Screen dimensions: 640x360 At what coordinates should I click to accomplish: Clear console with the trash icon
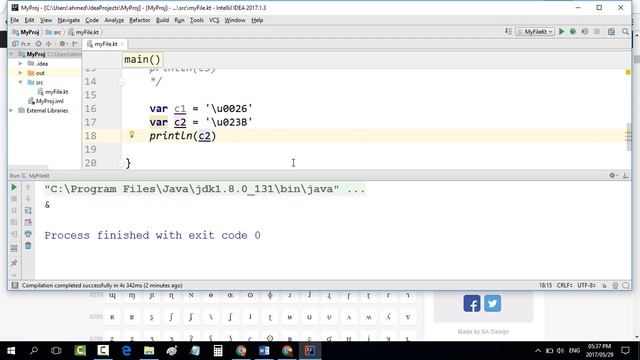click(28, 246)
